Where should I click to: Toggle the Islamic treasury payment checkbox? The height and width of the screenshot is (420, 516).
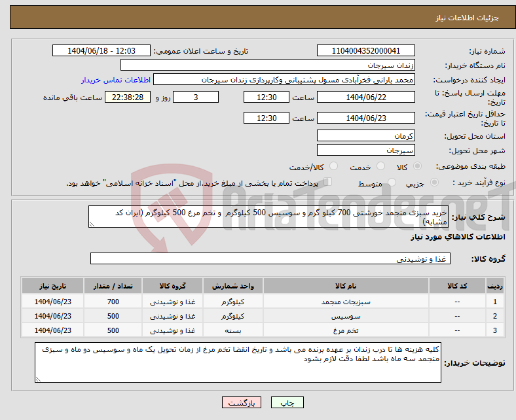pos(328,183)
